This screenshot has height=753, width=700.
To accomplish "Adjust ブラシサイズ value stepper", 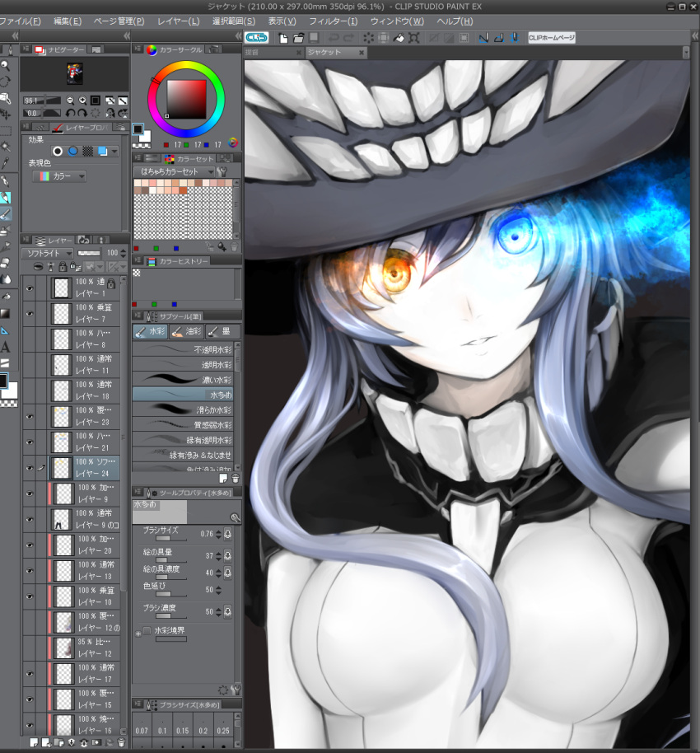I will pyautogui.click(x=218, y=534).
